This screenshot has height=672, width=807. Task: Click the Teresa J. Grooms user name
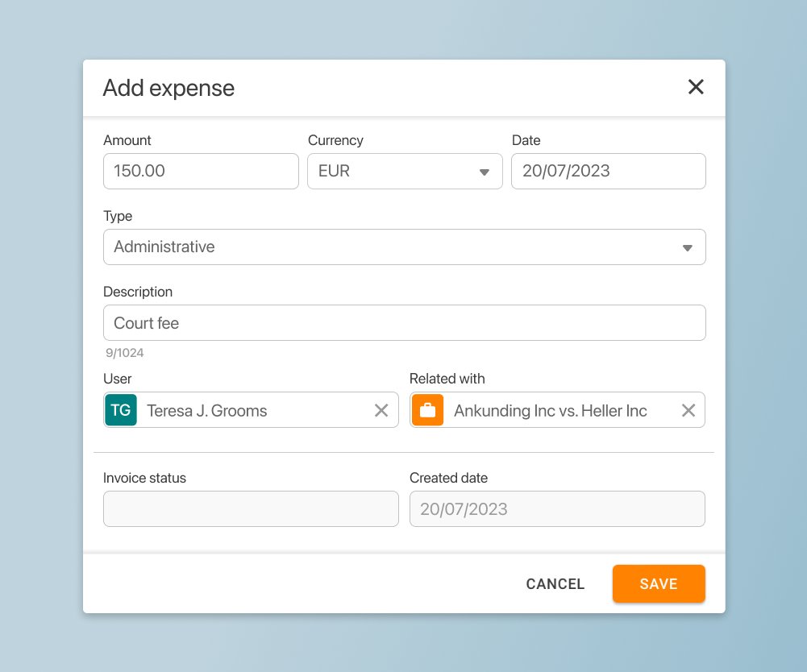[207, 411]
